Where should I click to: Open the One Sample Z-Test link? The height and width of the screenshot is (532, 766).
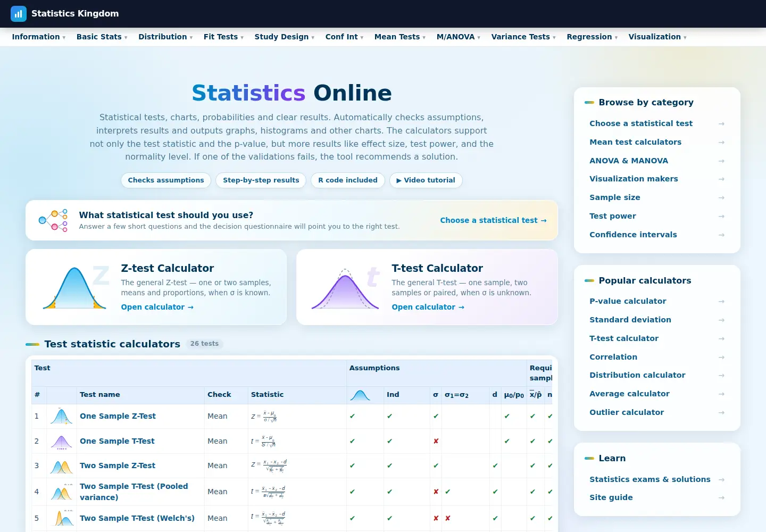coord(118,416)
